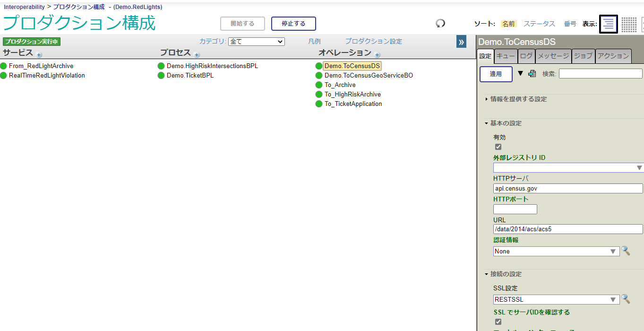Click the refresh icon beside the stop button
The width and height of the screenshot is (644, 331).
440,24
